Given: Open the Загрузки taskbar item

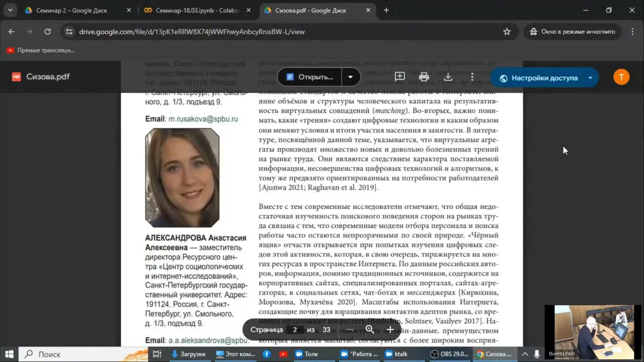Looking at the screenshot, I should 189,354.
